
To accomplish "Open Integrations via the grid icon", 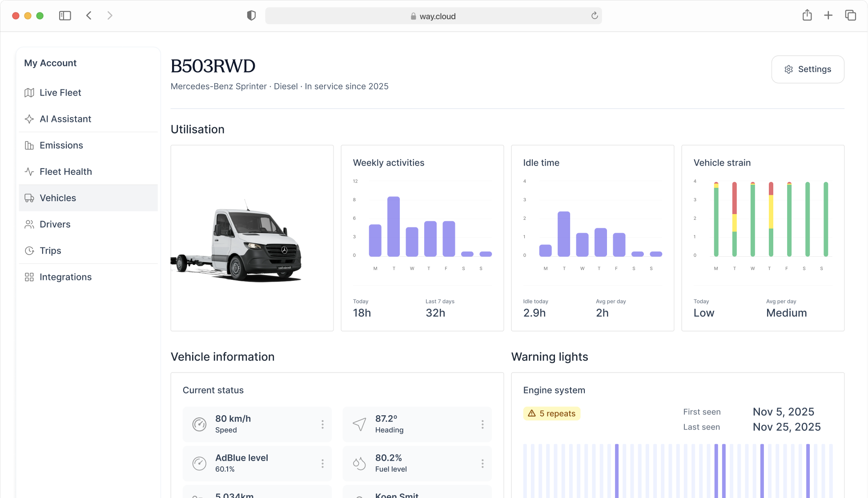I will (29, 277).
